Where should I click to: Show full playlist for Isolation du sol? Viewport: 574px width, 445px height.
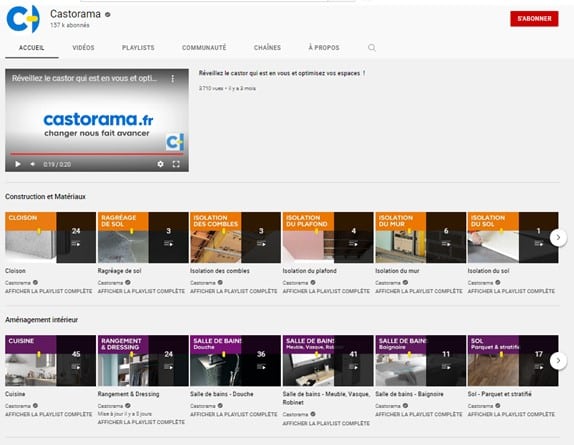click(511, 291)
